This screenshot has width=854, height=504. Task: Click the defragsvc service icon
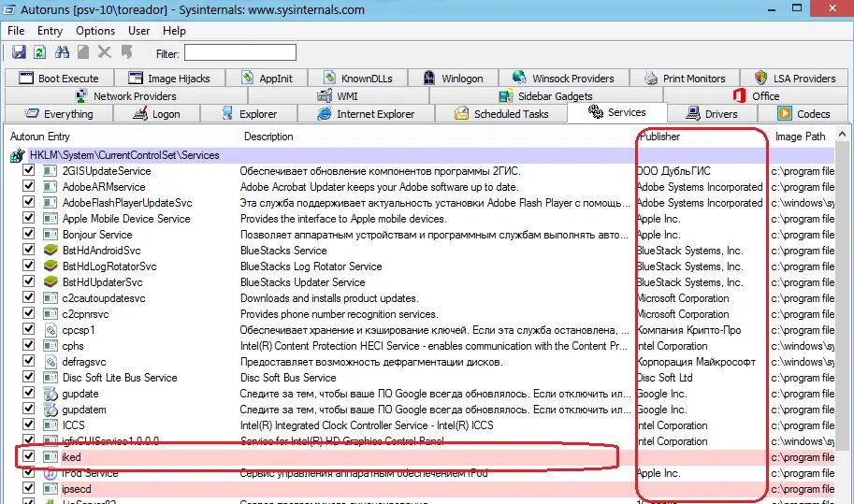(x=51, y=362)
